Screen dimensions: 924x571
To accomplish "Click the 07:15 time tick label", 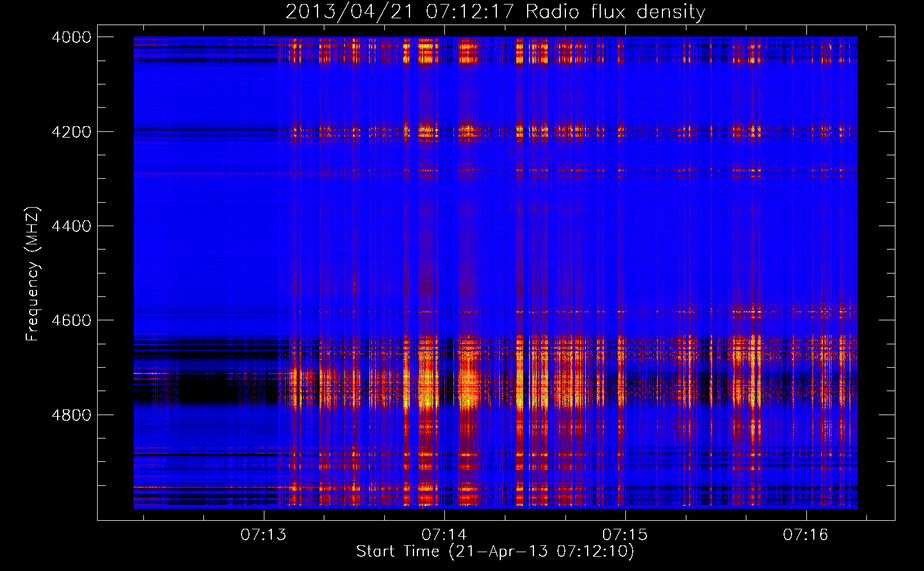I will pos(625,535).
